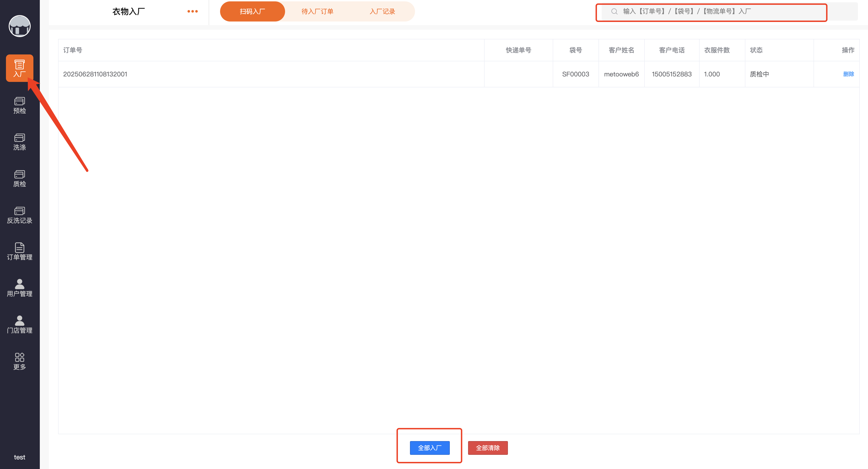This screenshot has width=868, height=469.
Task: Open the 入厂 sidebar icon
Action: click(x=19, y=68)
